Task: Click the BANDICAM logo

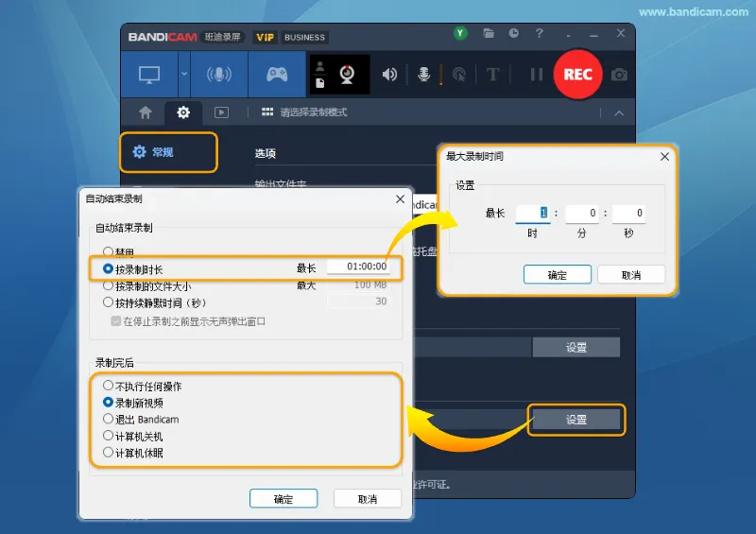Action: (x=163, y=37)
